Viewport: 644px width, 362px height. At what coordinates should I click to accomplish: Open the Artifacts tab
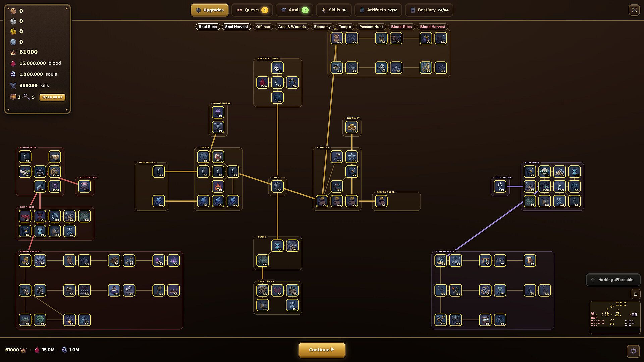point(378,10)
